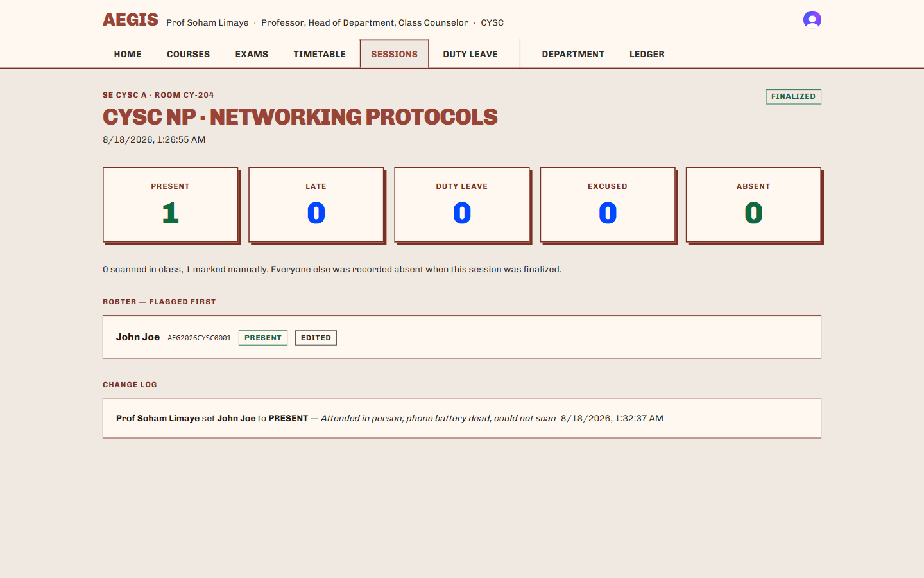924x578 pixels.
Task: Click the Edited badge on John Joe's row
Action: pos(316,338)
